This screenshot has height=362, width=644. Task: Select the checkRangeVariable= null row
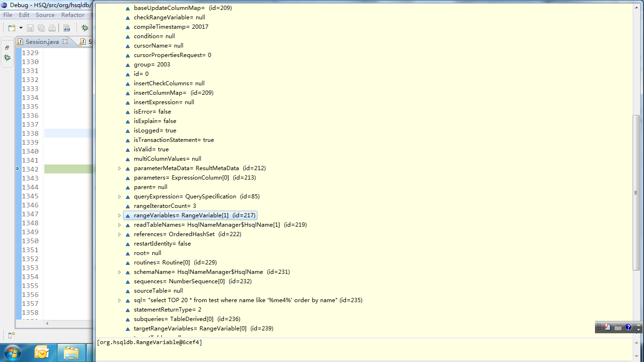pos(165,17)
